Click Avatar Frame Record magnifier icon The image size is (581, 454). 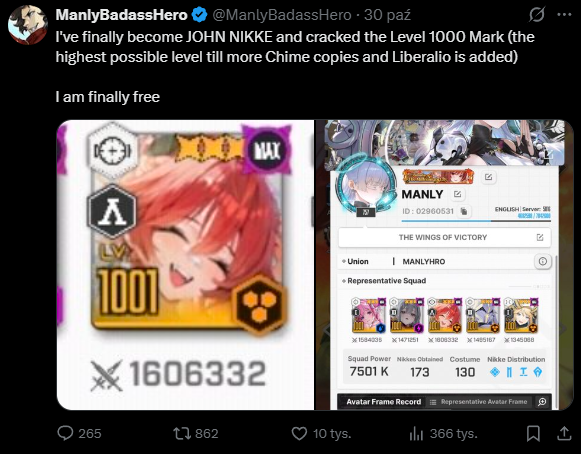(542, 402)
